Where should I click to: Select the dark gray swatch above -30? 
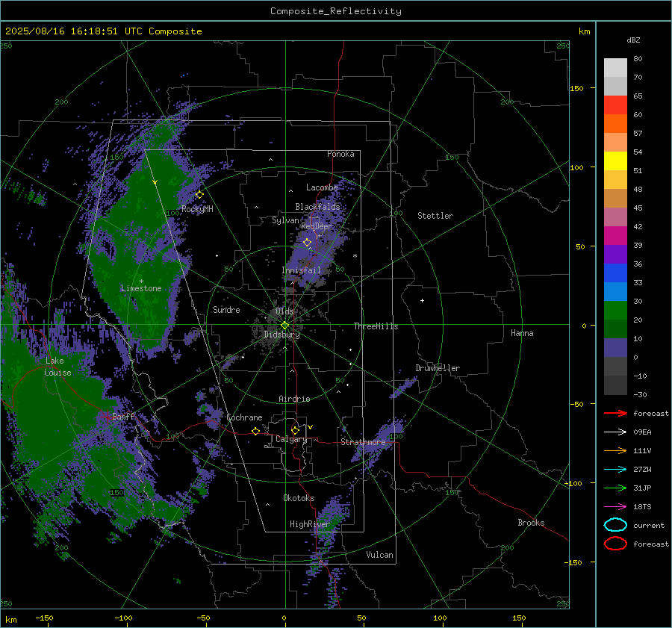click(x=615, y=385)
